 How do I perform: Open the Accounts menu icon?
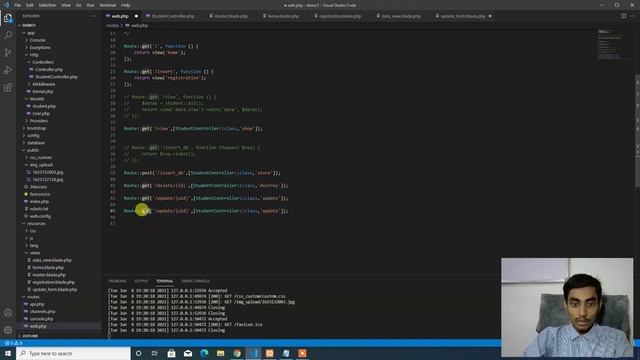click(x=8, y=313)
